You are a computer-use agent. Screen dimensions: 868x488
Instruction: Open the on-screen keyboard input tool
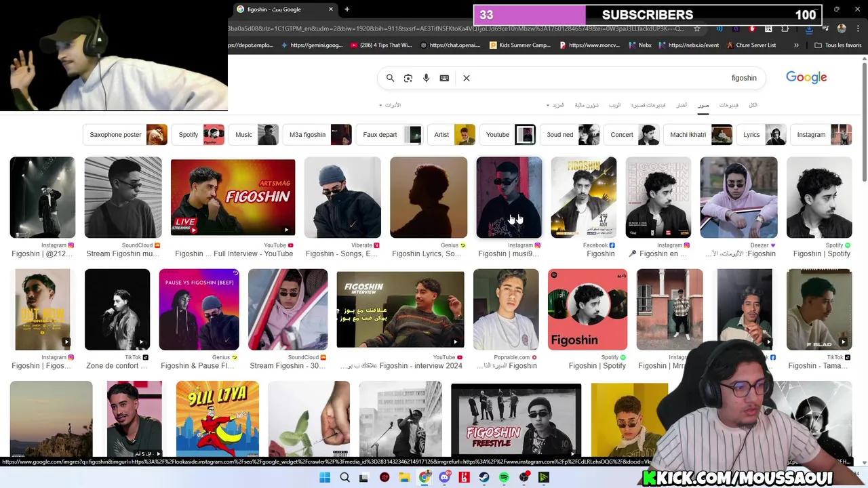[444, 78]
